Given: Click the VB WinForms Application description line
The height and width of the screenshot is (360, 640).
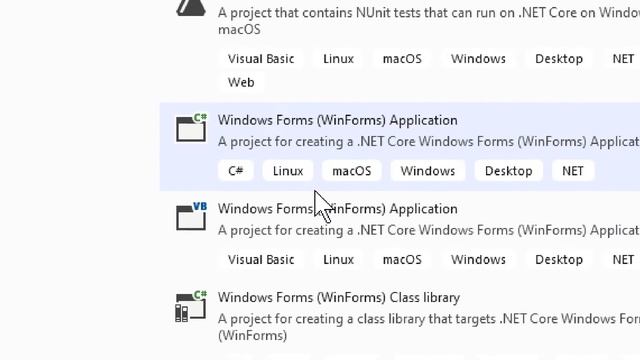Looking at the screenshot, I should [429, 231].
